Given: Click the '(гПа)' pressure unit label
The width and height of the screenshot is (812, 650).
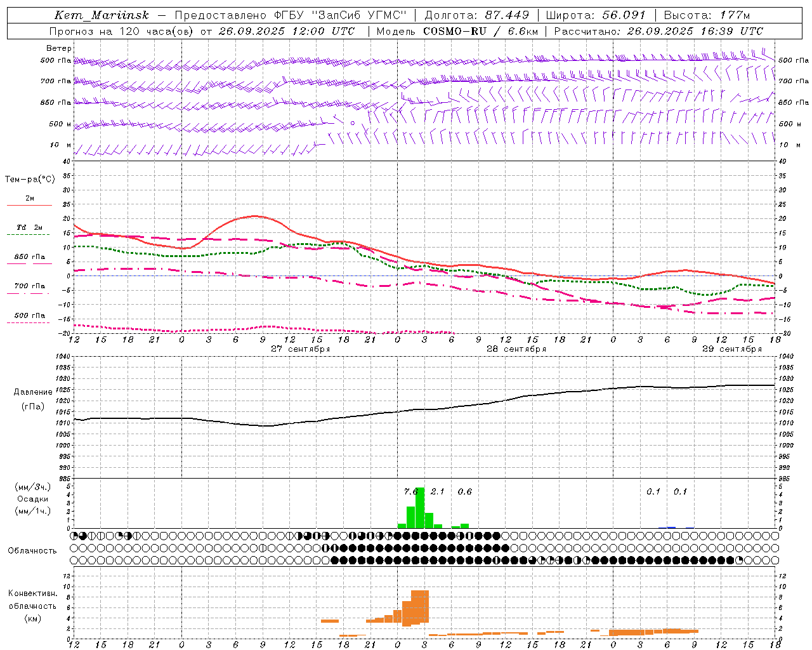Looking at the screenshot, I should pyautogui.click(x=33, y=407).
